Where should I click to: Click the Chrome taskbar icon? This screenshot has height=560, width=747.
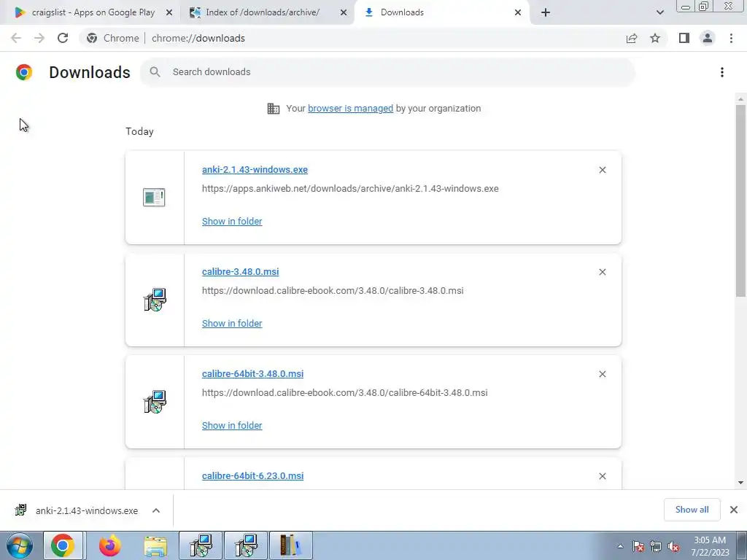point(63,545)
